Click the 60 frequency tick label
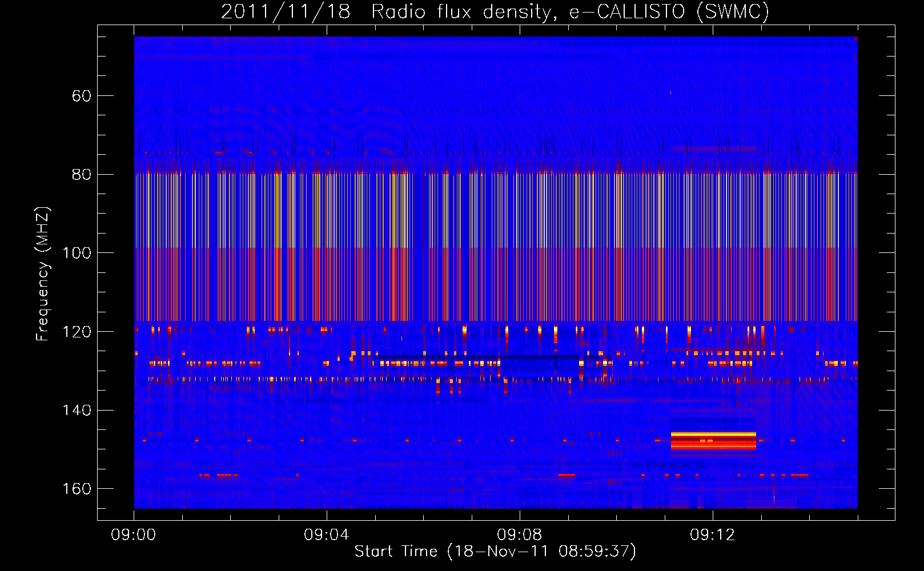Viewport: 924px width, 571px height. (82, 96)
